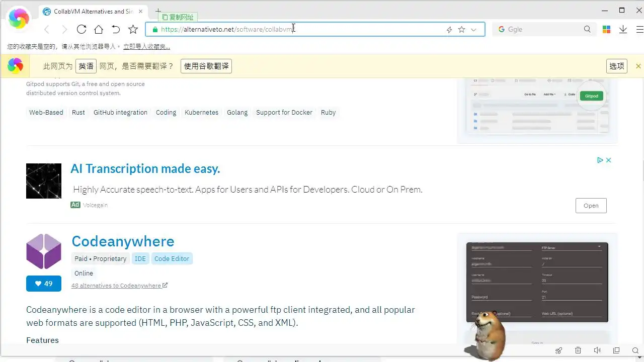644x362 pixels.
Task: Click the rocket speed-up icon in status bar
Action: pyautogui.click(x=558, y=350)
